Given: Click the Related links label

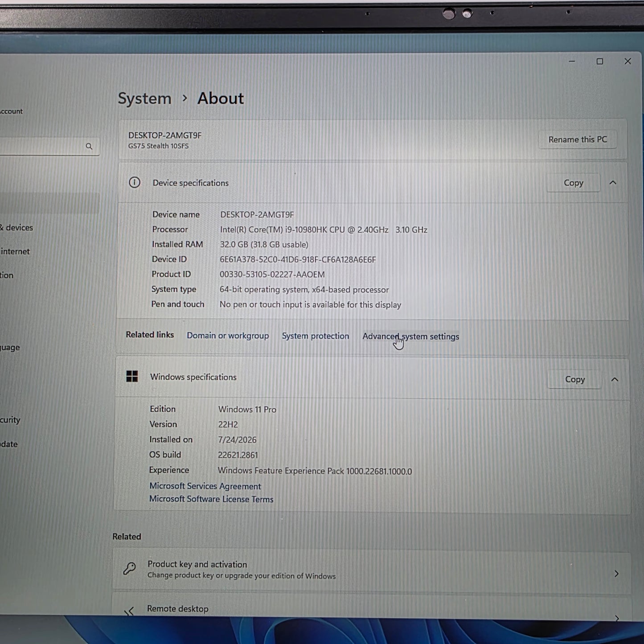Looking at the screenshot, I should [x=150, y=335].
